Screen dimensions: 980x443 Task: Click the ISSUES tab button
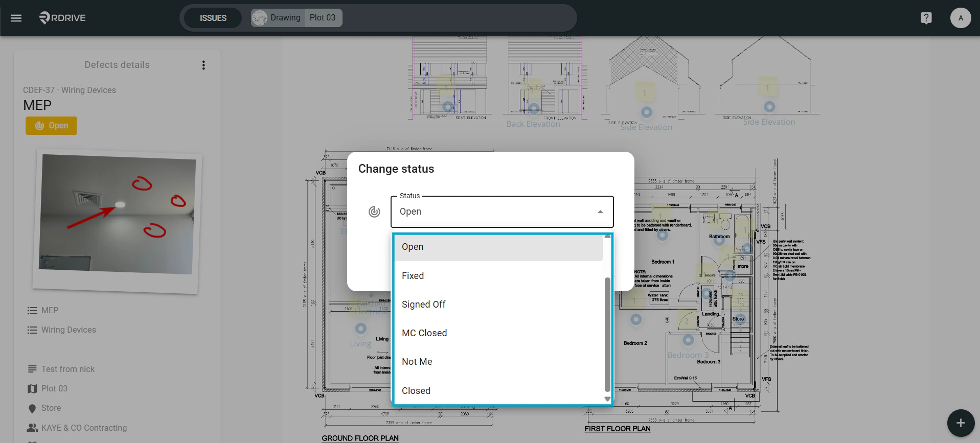click(x=213, y=18)
